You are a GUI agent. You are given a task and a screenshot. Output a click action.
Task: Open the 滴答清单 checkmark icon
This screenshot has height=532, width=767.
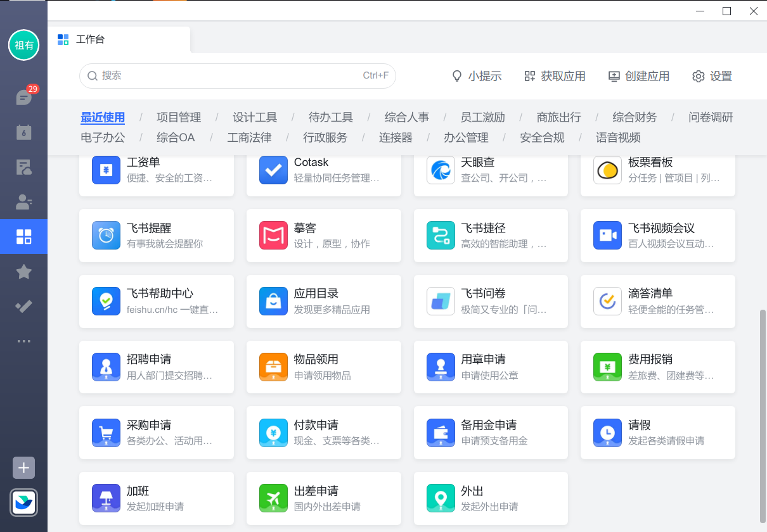[607, 301]
